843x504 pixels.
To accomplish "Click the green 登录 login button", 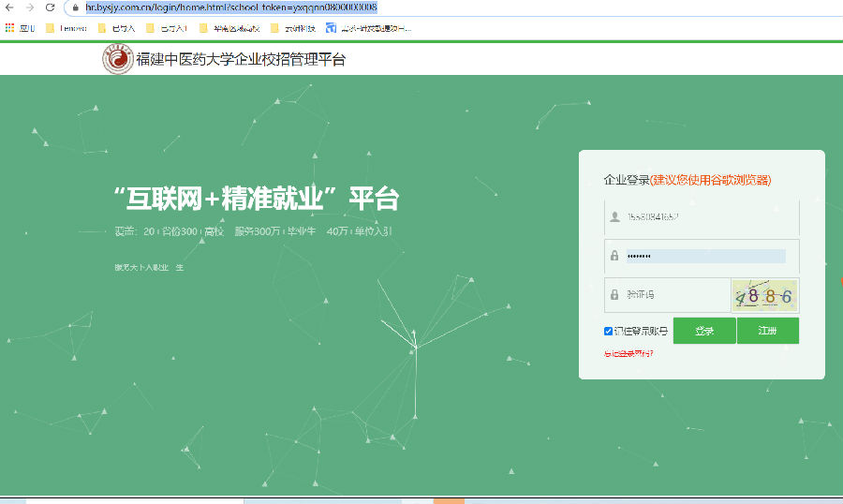I will pos(704,331).
